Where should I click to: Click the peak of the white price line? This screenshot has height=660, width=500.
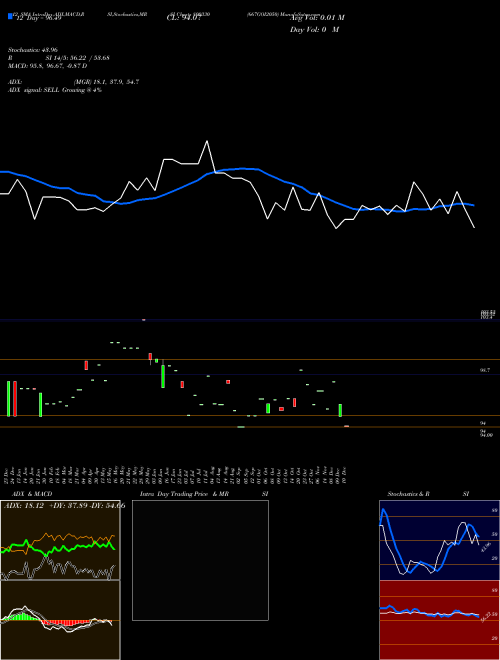pos(207,141)
